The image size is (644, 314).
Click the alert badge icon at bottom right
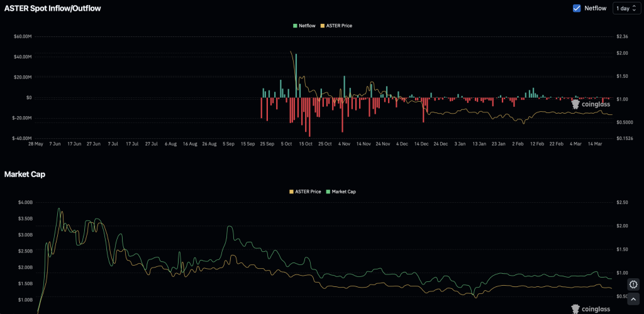click(x=633, y=284)
